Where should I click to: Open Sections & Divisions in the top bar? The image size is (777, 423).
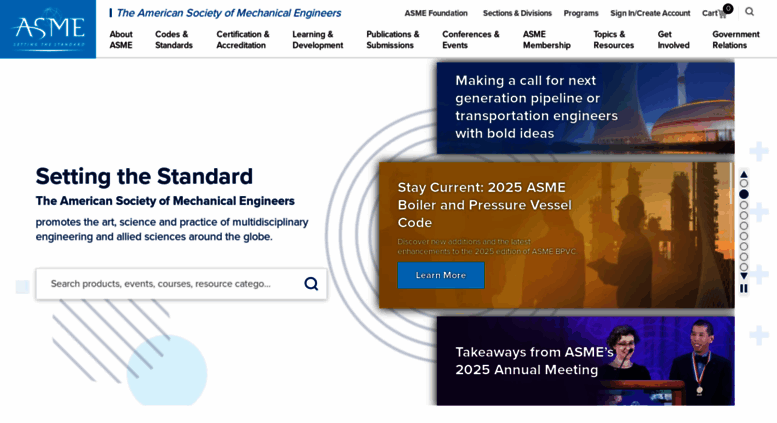[x=517, y=13]
